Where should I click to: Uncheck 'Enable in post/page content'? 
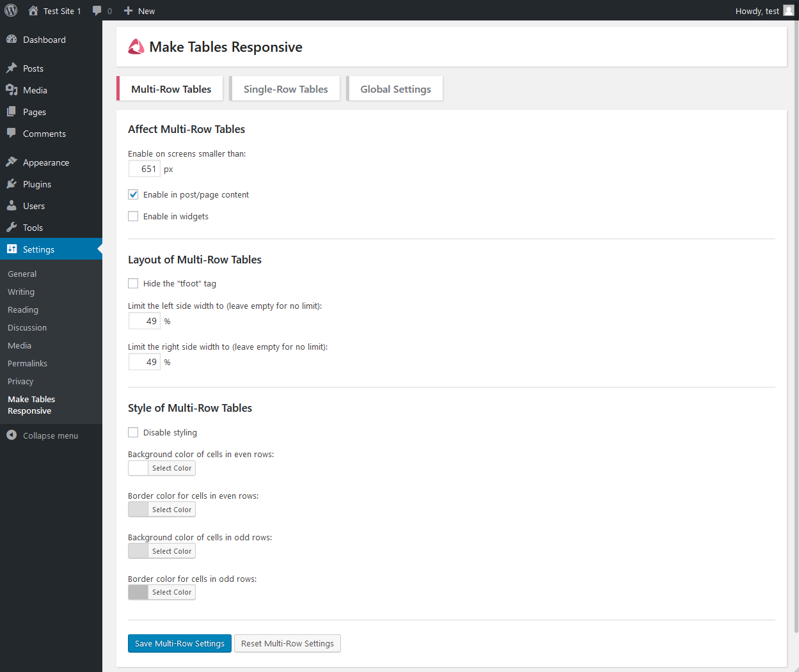133,194
